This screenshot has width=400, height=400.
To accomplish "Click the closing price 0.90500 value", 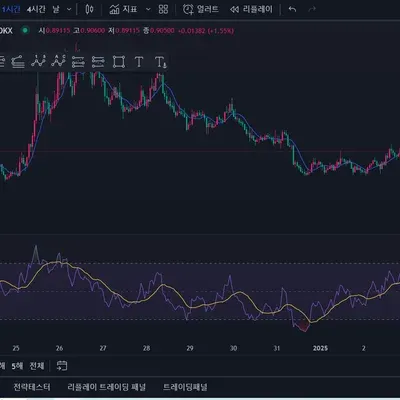I will [x=162, y=31].
